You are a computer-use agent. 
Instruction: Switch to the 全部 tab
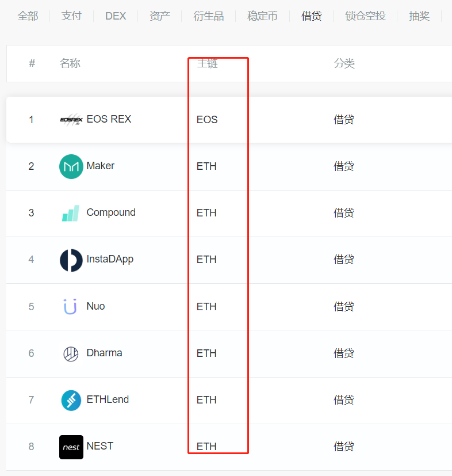[28, 16]
